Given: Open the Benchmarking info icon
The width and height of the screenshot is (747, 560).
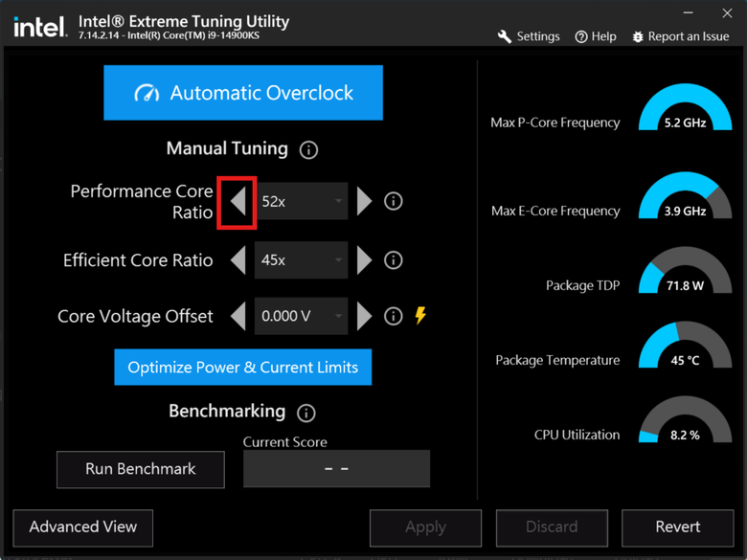Looking at the screenshot, I should pos(306,413).
